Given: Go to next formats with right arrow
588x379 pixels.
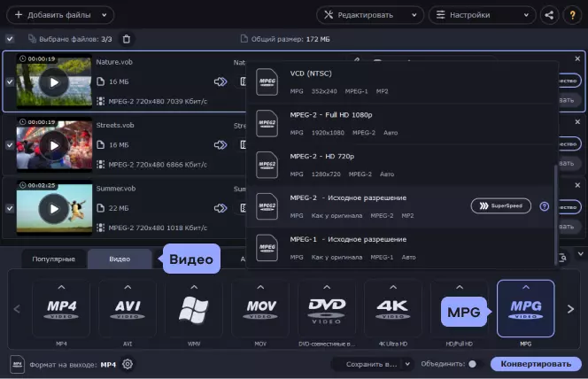Looking at the screenshot, I should 570,309.
